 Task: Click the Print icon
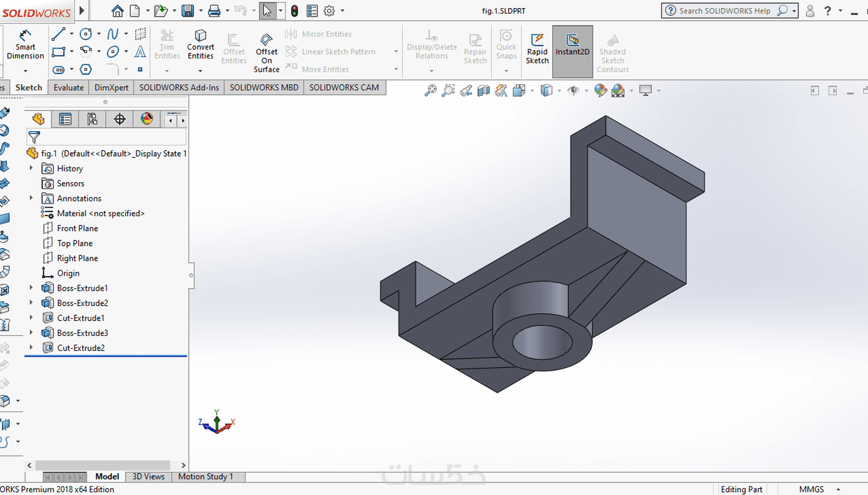tap(214, 11)
